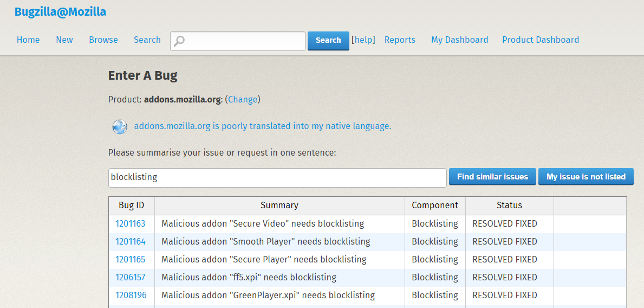Select the Browse navigation link
644x308 pixels.
click(103, 40)
